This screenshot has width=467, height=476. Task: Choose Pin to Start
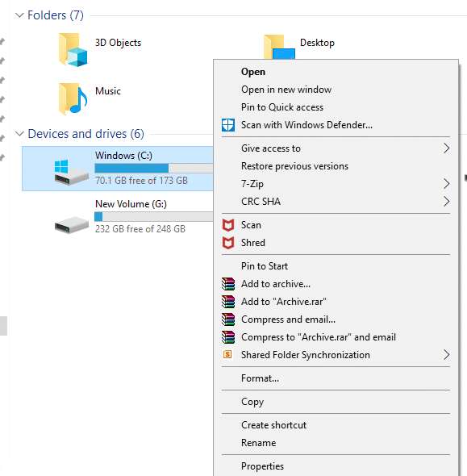(x=336, y=266)
